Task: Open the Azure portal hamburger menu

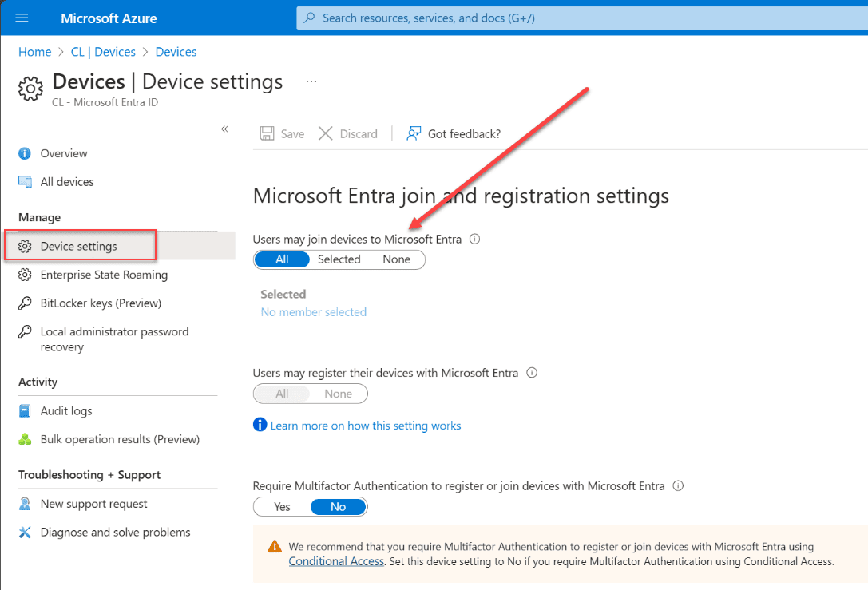Action: click(22, 18)
